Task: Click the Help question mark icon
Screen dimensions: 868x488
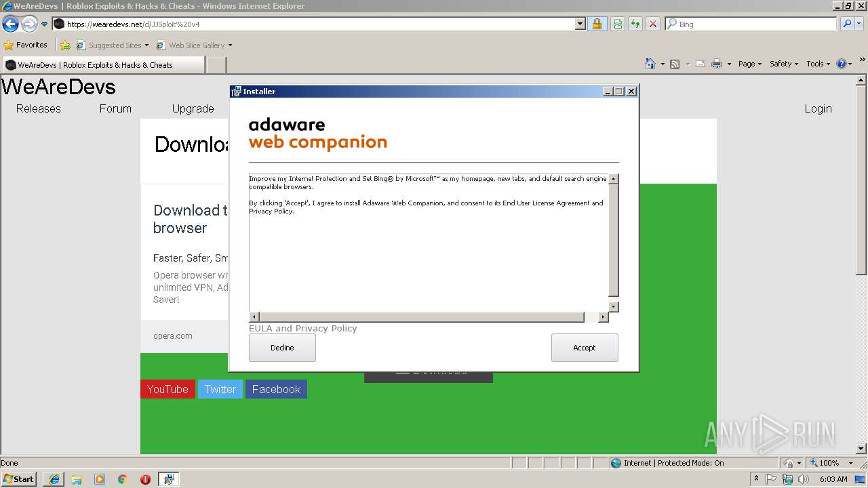Action: pyautogui.click(x=842, y=64)
